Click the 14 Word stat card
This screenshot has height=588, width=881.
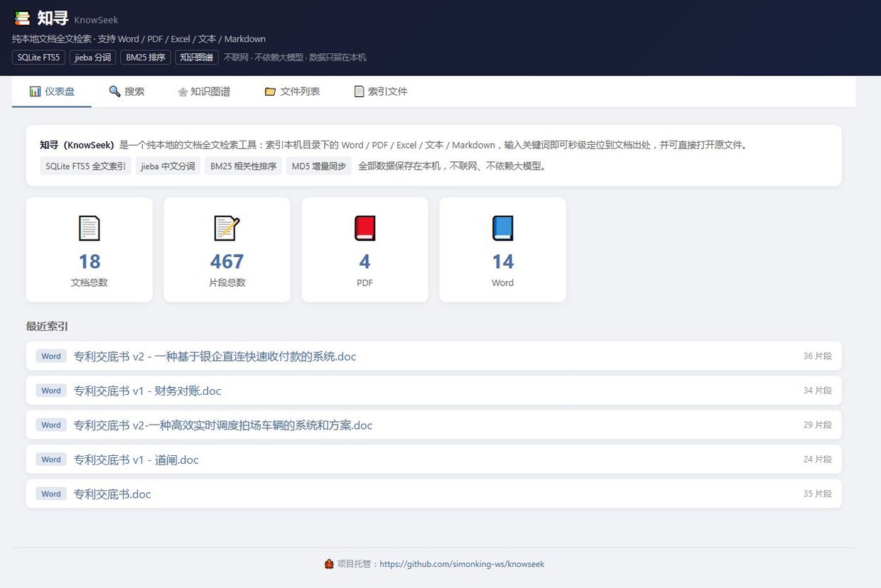pyautogui.click(x=503, y=249)
